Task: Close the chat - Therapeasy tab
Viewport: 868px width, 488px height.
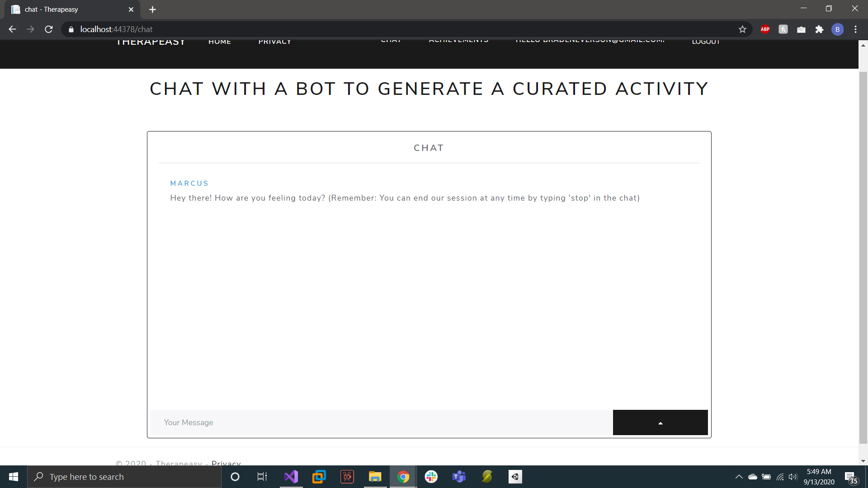Action: tap(131, 9)
